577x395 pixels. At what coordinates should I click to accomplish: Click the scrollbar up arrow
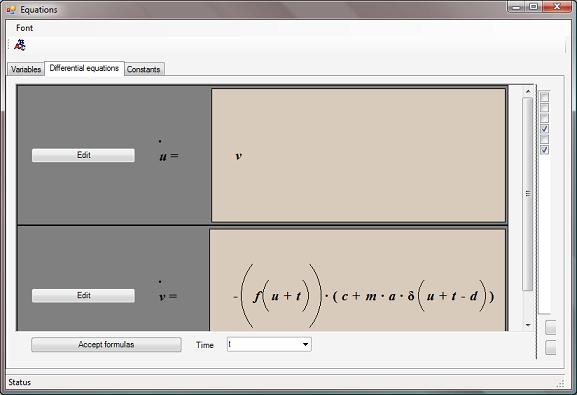(x=528, y=91)
